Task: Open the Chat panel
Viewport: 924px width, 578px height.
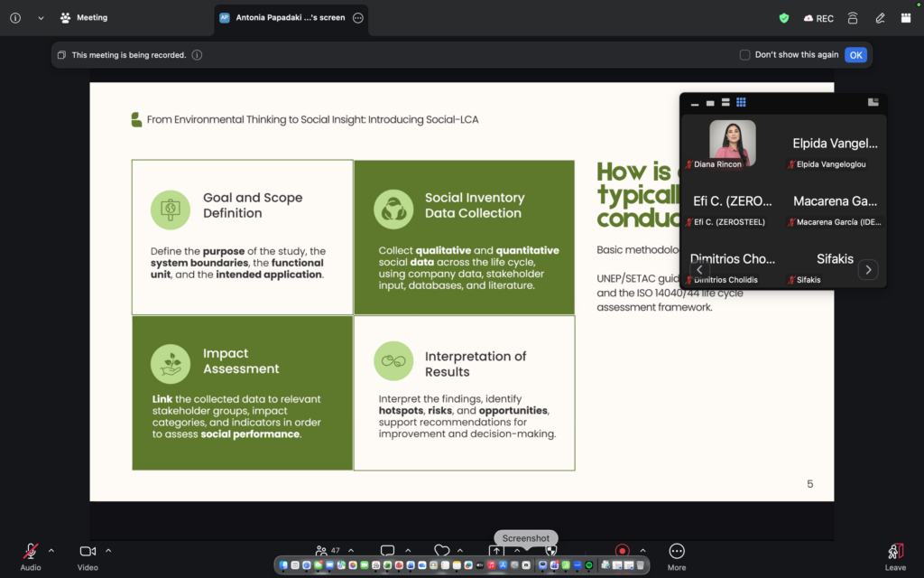Action: [387, 551]
